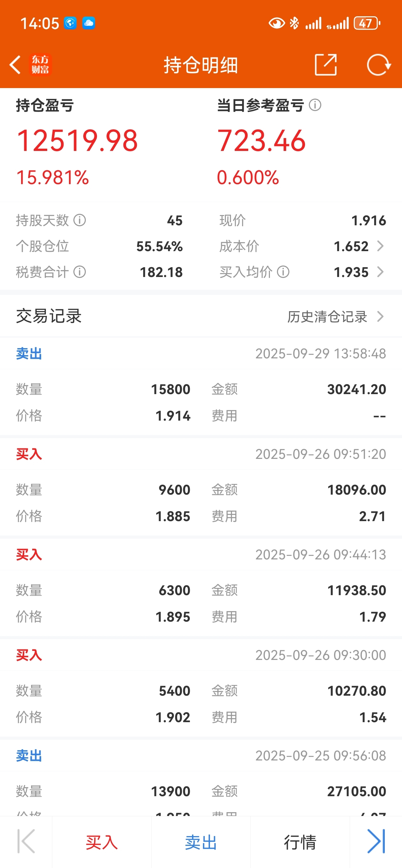Tap the 持仓盈亏 12519.98 figure
The height and width of the screenshot is (868, 402).
point(77,140)
